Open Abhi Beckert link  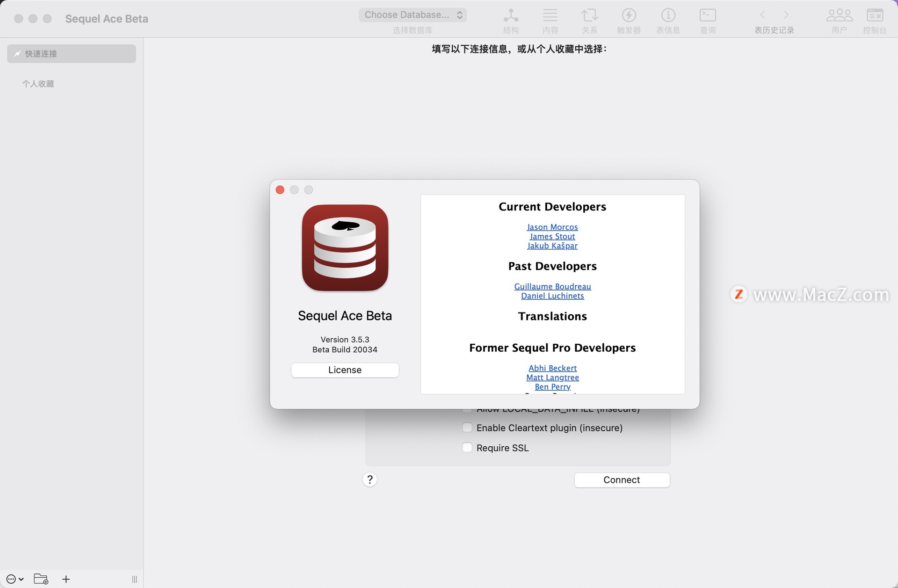pos(552,368)
